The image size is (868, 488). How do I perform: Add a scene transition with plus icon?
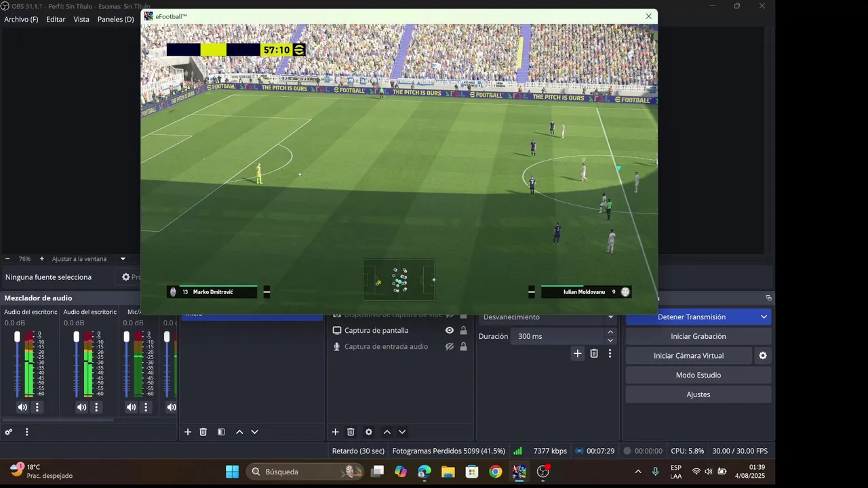point(578,353)
